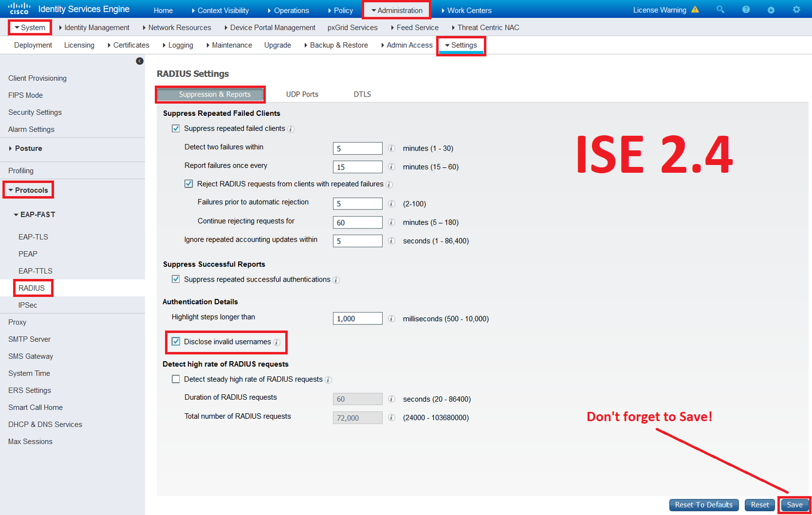Open the video/play icon in the header
812x515 pixels.
point(771,9)
